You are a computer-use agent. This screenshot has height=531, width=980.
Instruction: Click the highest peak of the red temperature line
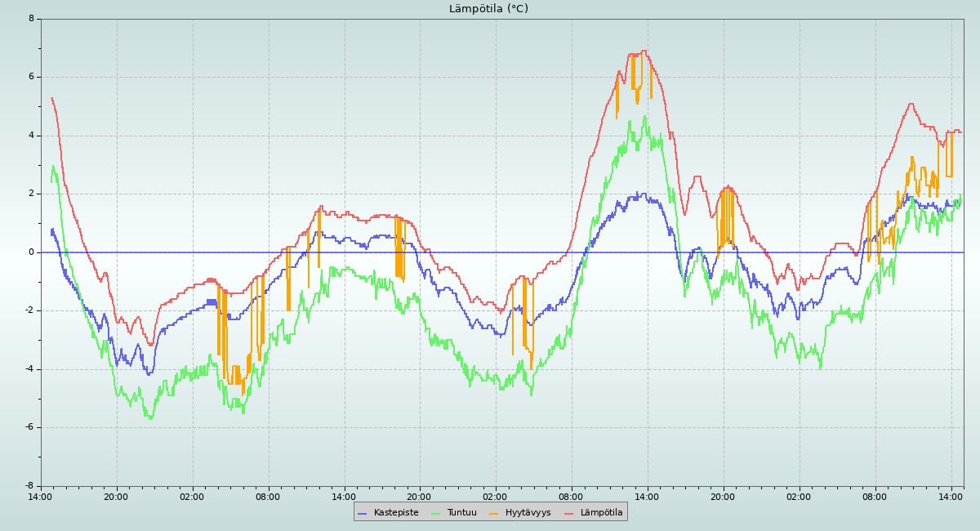point(644,51)
